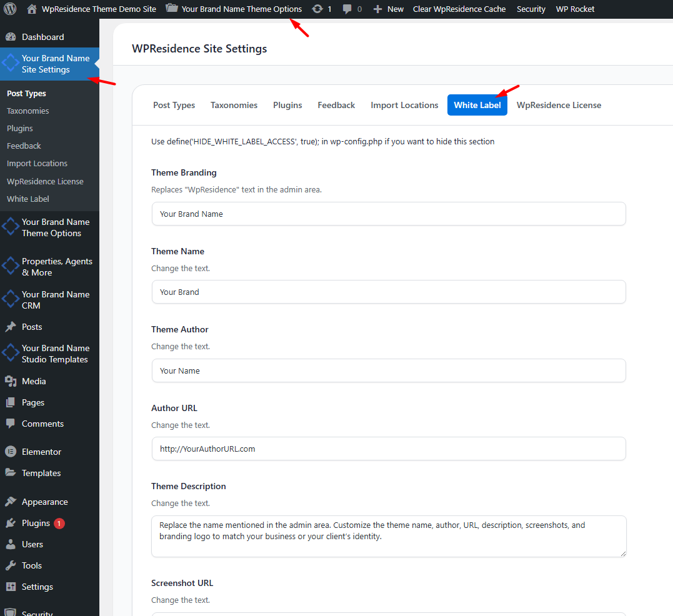Open WpResidence Theme Demo Site link

click(99, 9)
